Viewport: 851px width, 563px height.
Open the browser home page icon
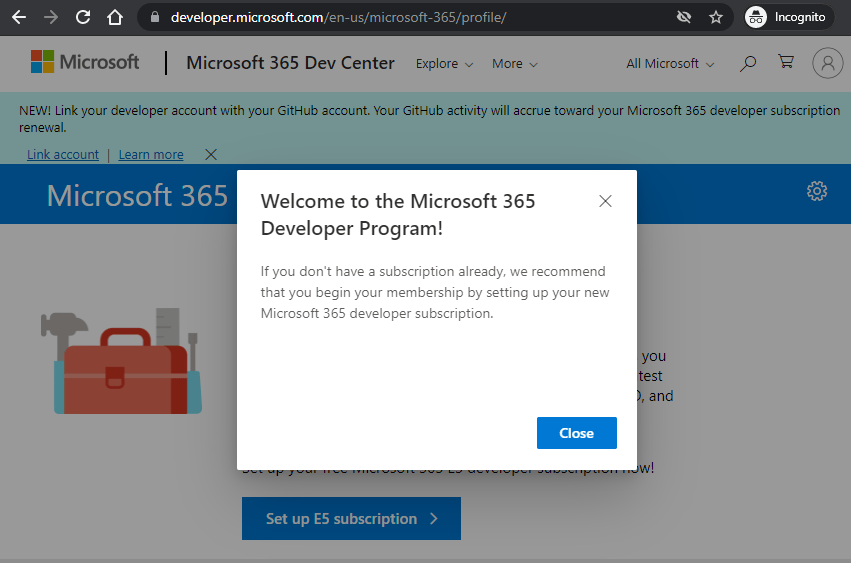tap(115, 17)
